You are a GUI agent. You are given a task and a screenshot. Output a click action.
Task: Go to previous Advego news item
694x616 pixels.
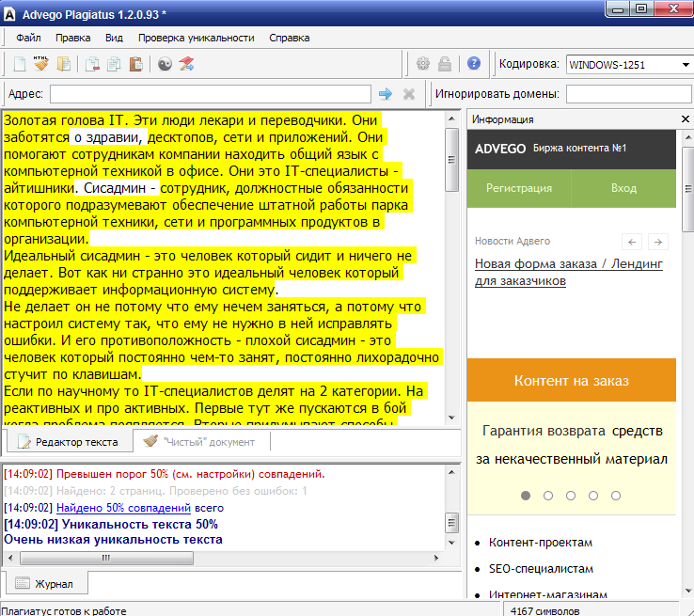[x=633, y=242]
